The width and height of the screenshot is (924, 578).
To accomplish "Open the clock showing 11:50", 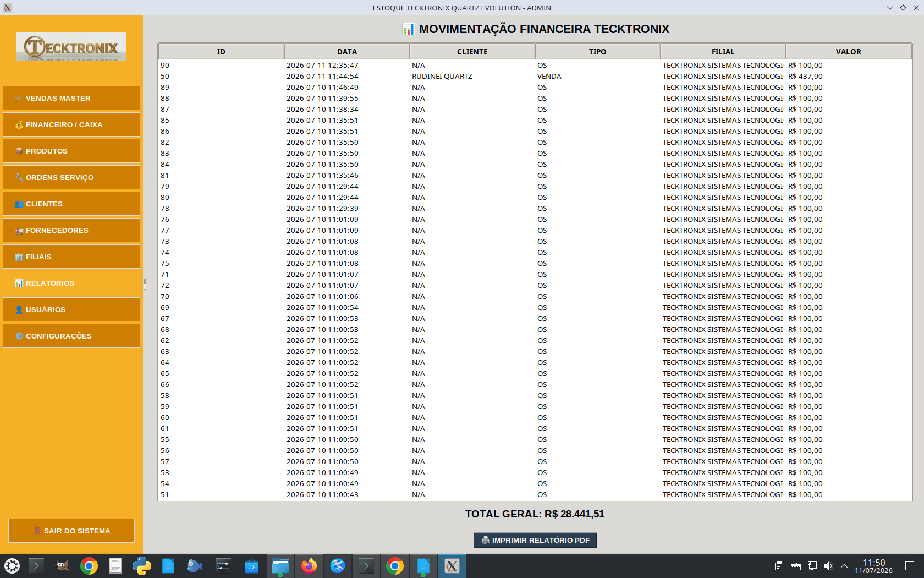I will pyautogui.click(x=874, y=566).
